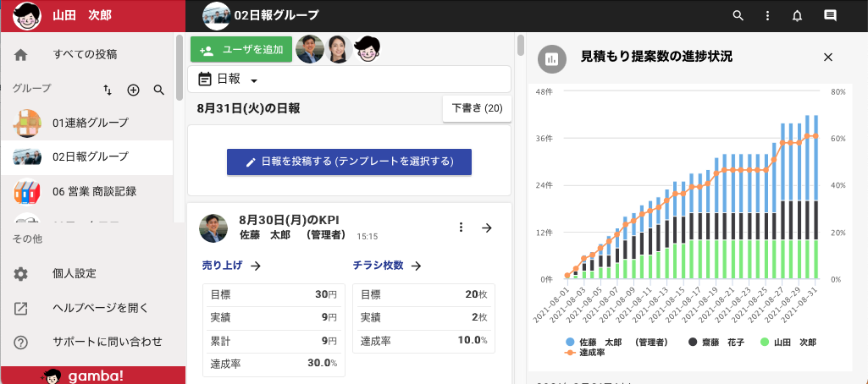The height and width of the screenshot is (384, 868).
Task: Click the 達成率 10.0% value in チラシ枚数
Action: pos(473,340)
